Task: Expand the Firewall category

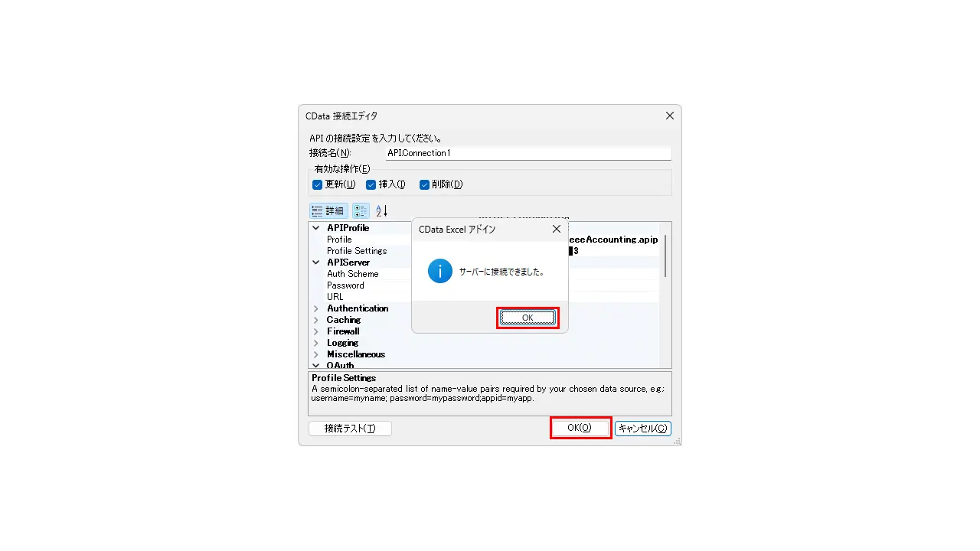Action: tap(316, 331)
